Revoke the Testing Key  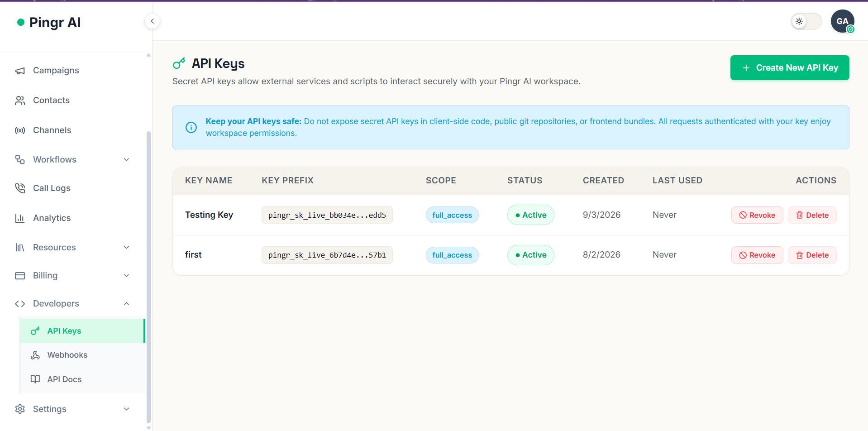pyautogui.click(x=757, y=215)
